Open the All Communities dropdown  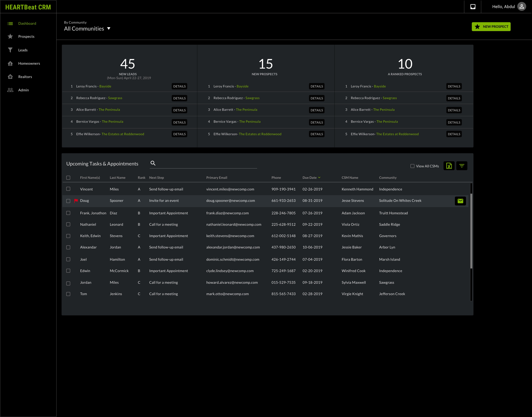tap(87, 29)
